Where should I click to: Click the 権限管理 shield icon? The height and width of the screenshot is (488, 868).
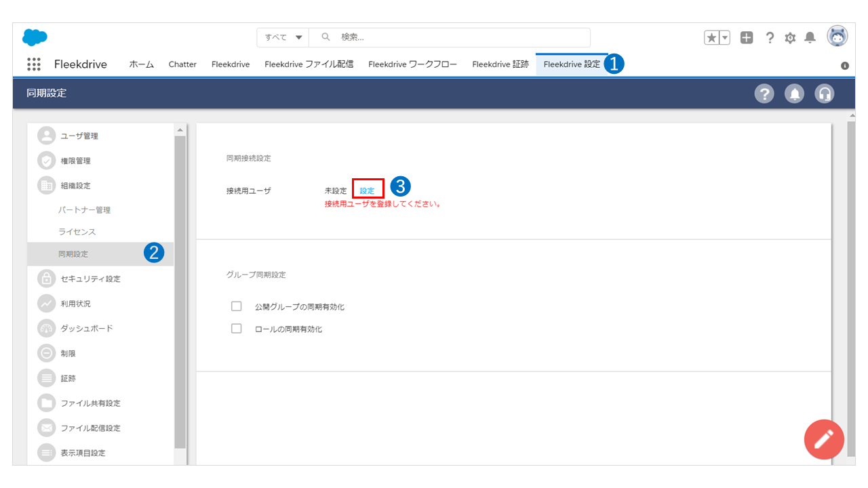46,161
